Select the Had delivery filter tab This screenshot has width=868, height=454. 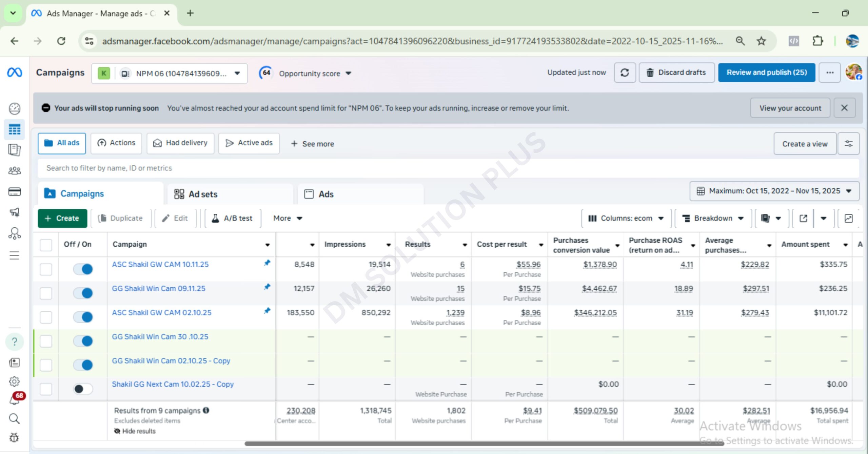[180, 143]
